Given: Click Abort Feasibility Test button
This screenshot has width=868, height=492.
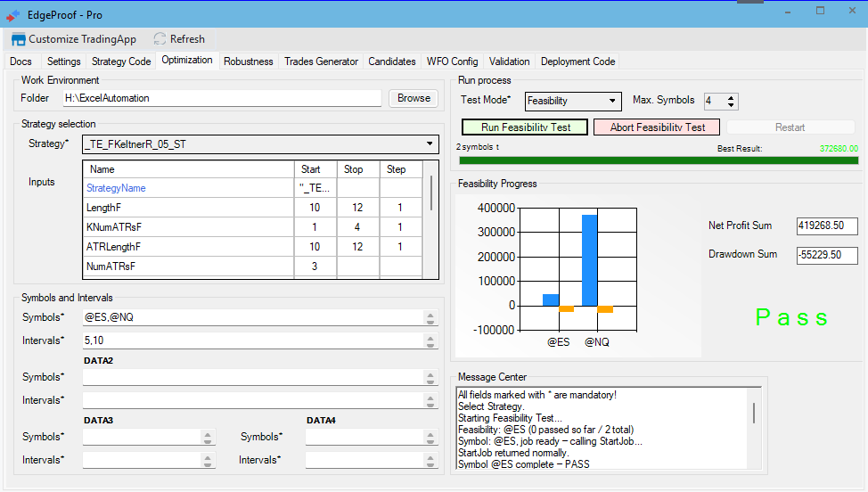Looking at the screenshot, I should pyautogui.click(x=657, y=127).
